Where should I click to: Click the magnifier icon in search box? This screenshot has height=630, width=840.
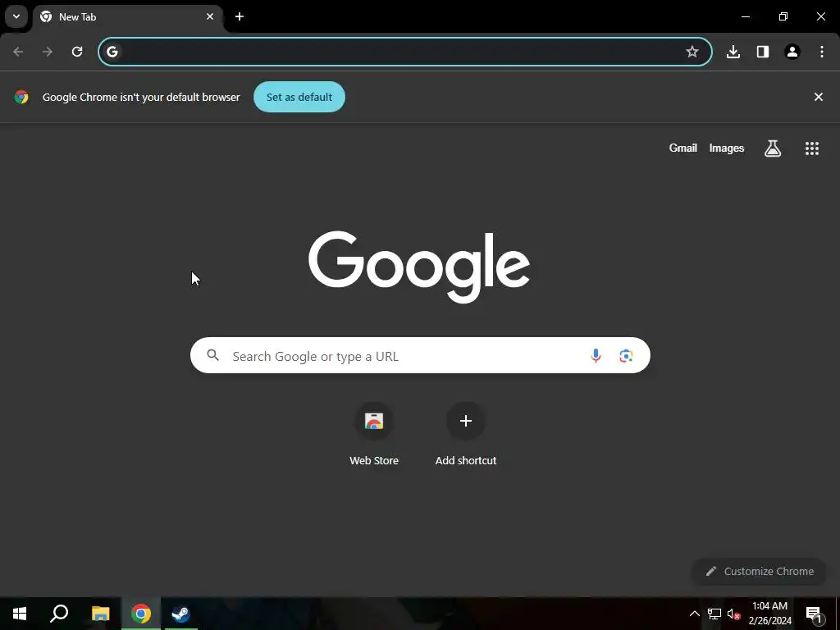pyautogui.click(x=213, y=355)
